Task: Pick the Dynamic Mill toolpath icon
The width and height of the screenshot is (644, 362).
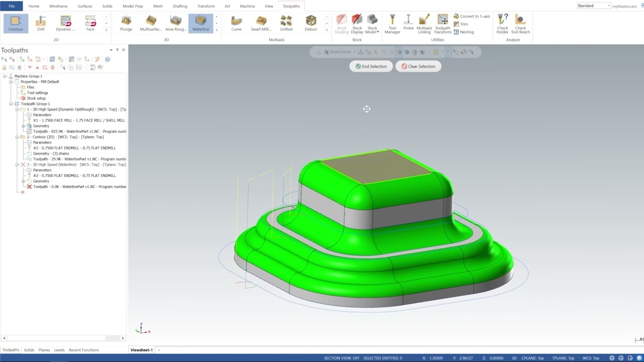Action: point(65,24)
